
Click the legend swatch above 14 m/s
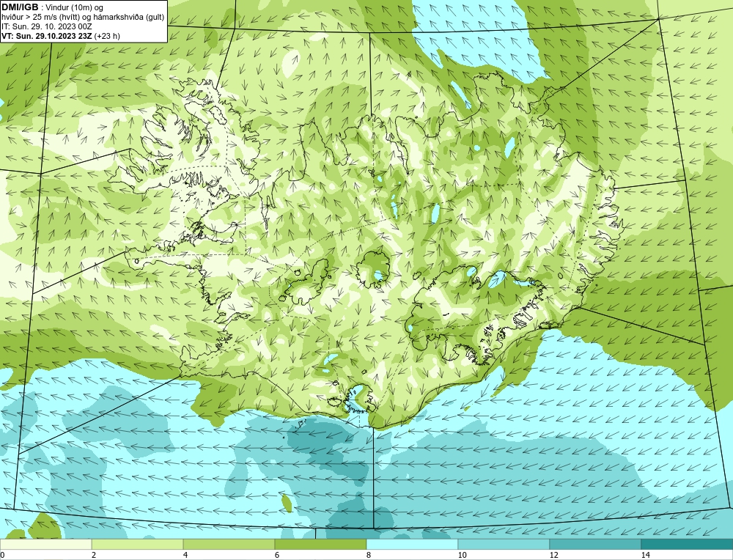tap(687, 545)
